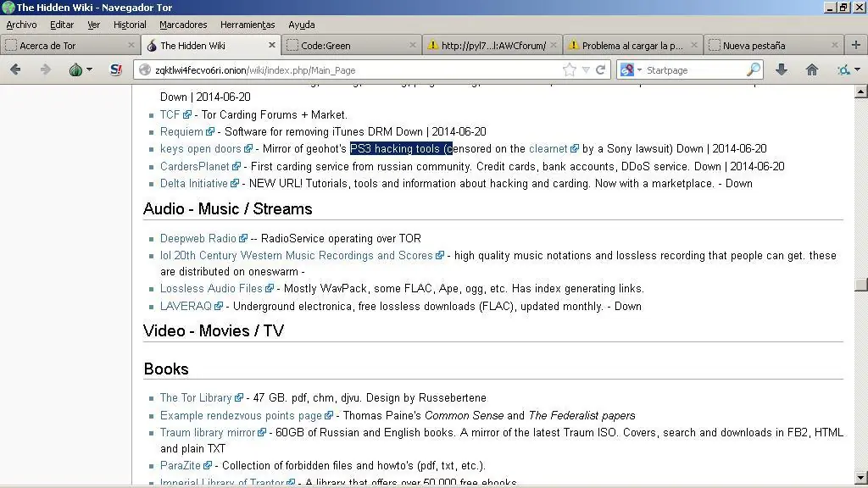This screenshot has width=868, height=488.
Task: Open the CardersPlanet link
Action: 194,167
